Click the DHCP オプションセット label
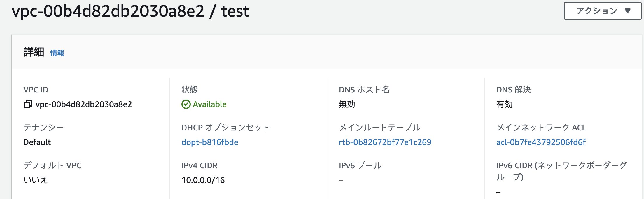The image size is (644, 199). click(x=225, y=128)
